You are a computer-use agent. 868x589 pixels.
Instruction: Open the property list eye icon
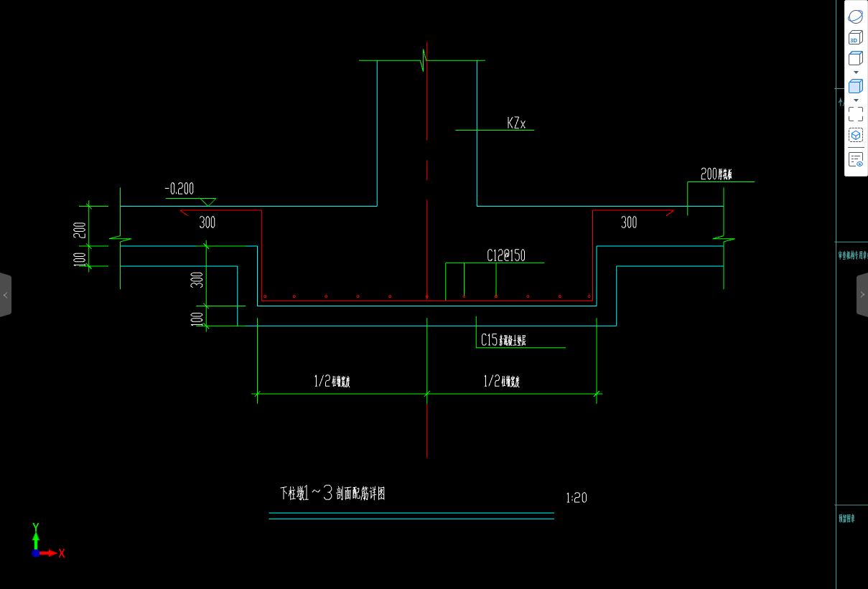pos(856,159)
